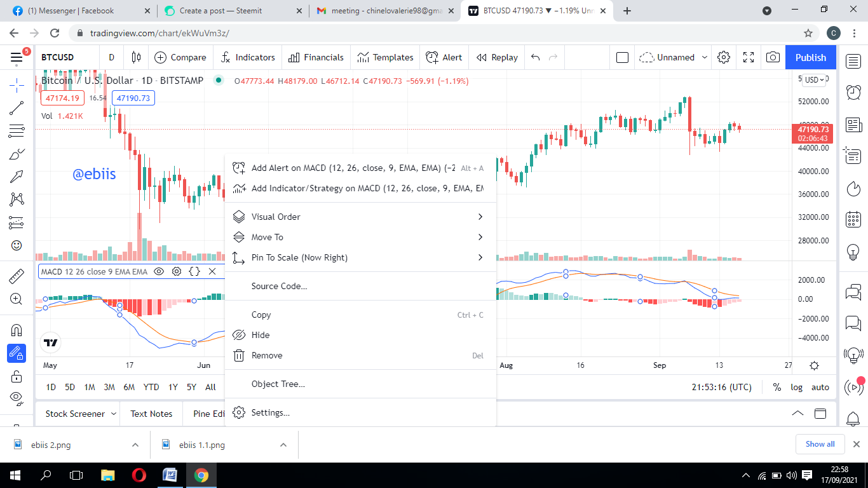The image size is (868, 488).
Task: Expand the Visual Order submenu
Action: (360, 217)
